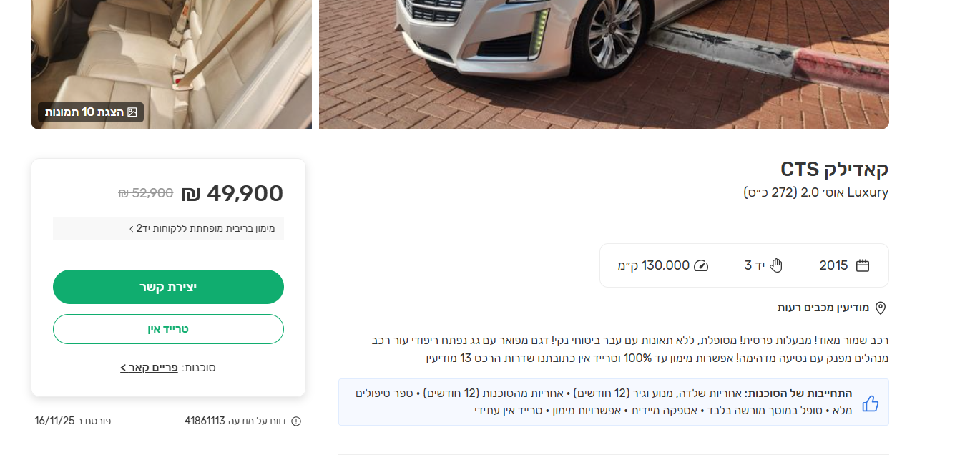Click the shekel symbol beside 49,900
This screenshot has height=455, width=980.
click(191, 194)
